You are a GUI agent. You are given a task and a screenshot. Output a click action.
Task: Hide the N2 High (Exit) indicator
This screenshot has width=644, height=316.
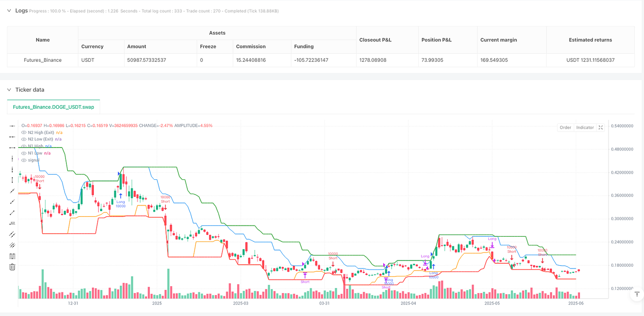pyautogui.click(x=24, y=132)
